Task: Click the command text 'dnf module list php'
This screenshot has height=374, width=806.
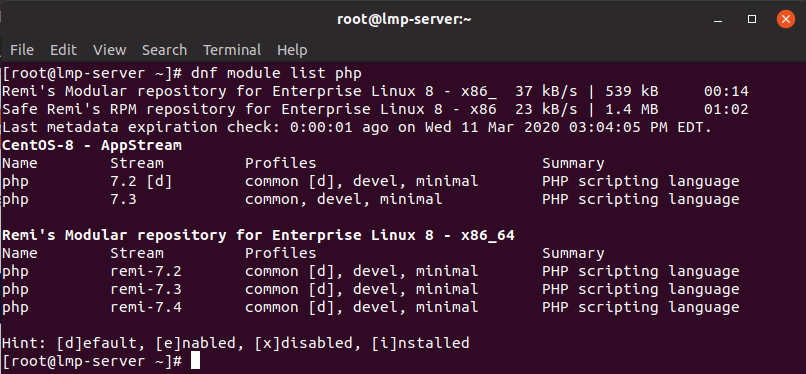Action: [x=276, y=73]
